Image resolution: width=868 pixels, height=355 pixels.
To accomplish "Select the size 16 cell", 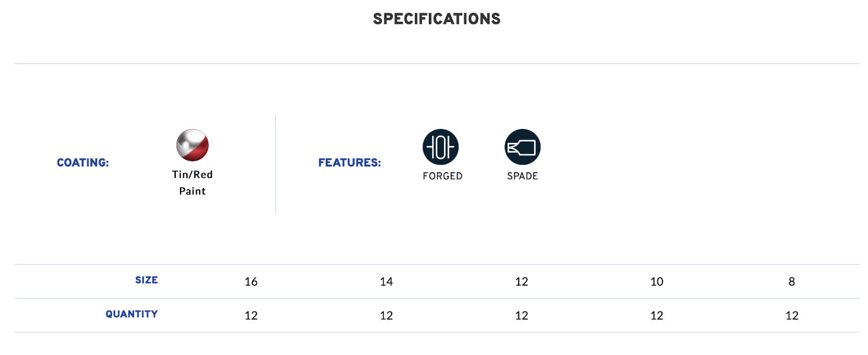I will click(x=251, y=282).
